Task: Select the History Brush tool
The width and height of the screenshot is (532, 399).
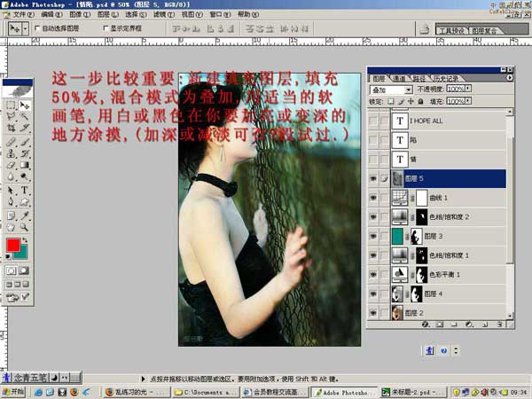Action: tap(24, 153)
